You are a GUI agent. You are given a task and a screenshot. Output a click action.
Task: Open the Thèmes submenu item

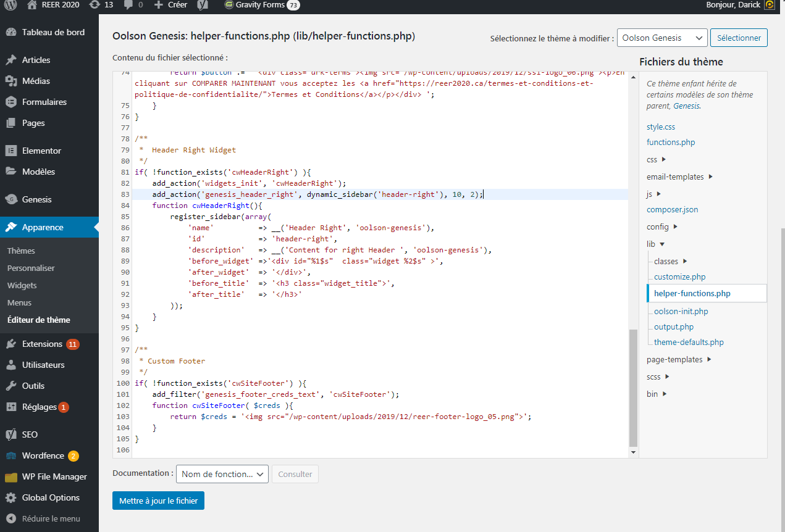(x=21, y=251)
